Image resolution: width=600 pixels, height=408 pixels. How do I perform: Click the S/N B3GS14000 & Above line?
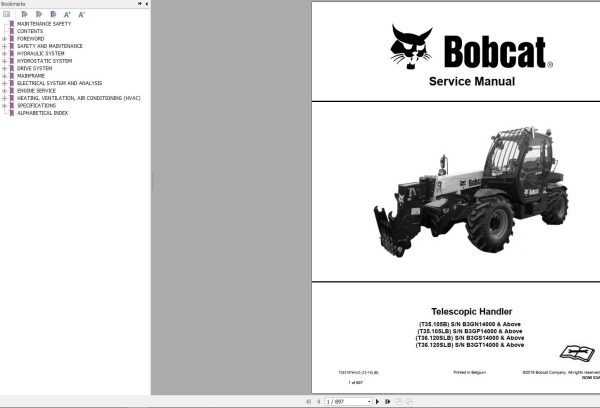coord(470,338)
